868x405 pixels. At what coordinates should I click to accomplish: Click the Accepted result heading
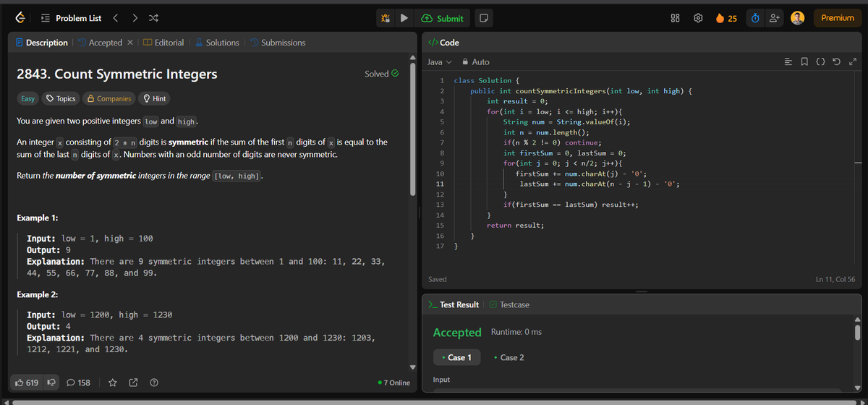coord(457,332)
